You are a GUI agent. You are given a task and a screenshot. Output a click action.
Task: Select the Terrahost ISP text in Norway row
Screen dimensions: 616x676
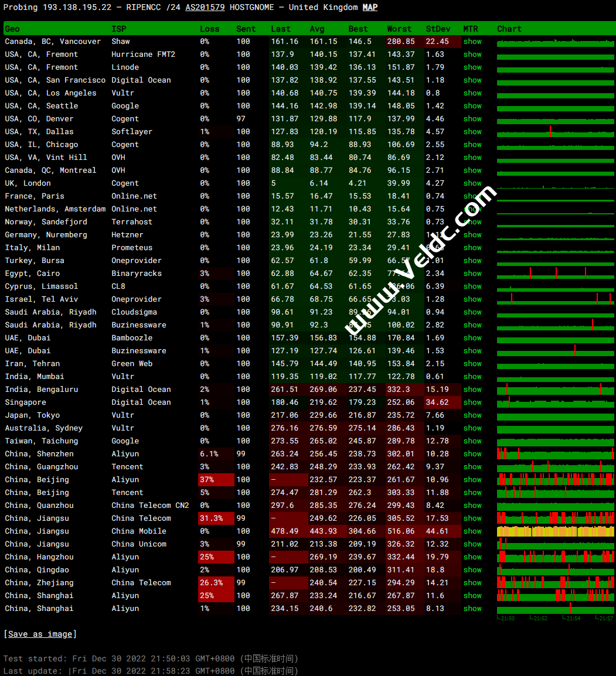131,222
